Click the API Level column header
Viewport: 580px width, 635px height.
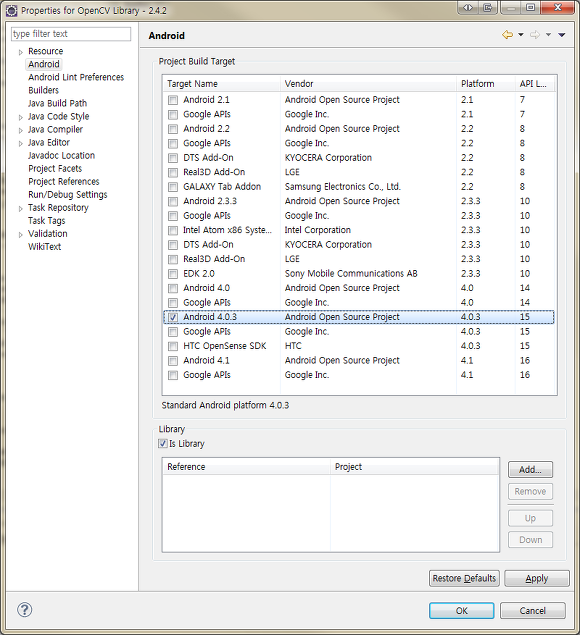tap(535, 83)
